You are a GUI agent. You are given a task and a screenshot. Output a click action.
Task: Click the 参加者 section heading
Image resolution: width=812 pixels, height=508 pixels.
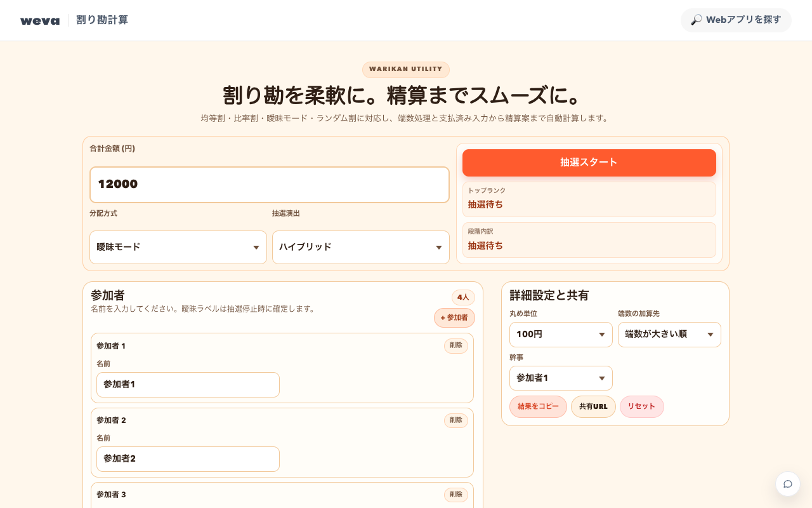coord(108,295)
